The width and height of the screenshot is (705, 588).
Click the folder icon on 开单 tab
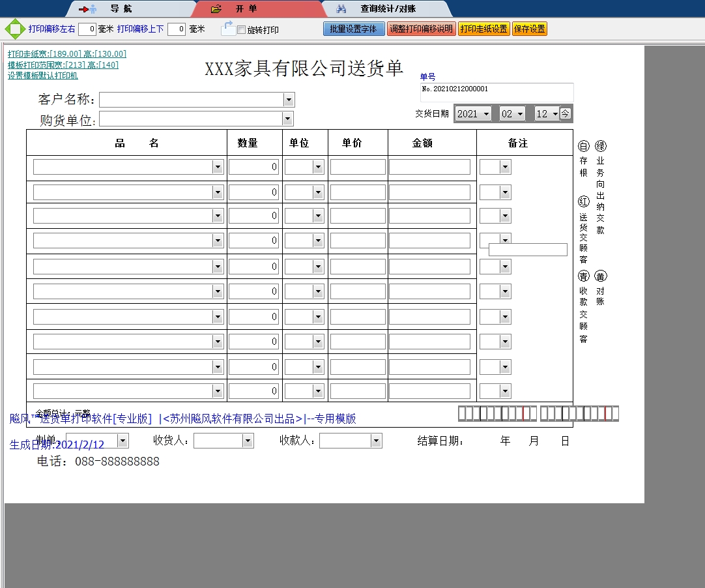(x=216, y=9)
